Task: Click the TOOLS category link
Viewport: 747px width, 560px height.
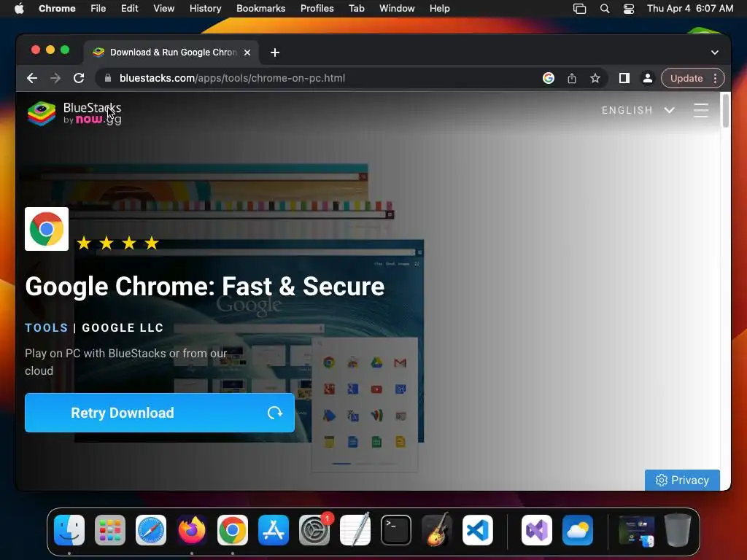Action: [46, 327]
